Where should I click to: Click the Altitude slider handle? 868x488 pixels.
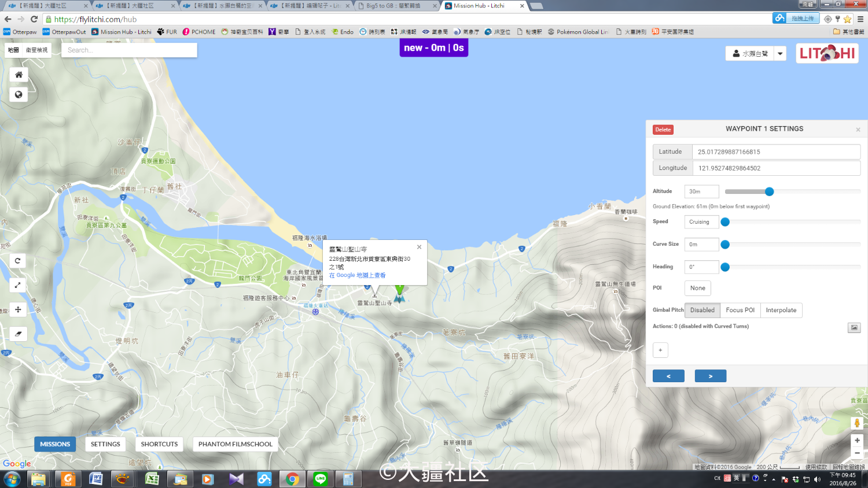tap(769, 192)
